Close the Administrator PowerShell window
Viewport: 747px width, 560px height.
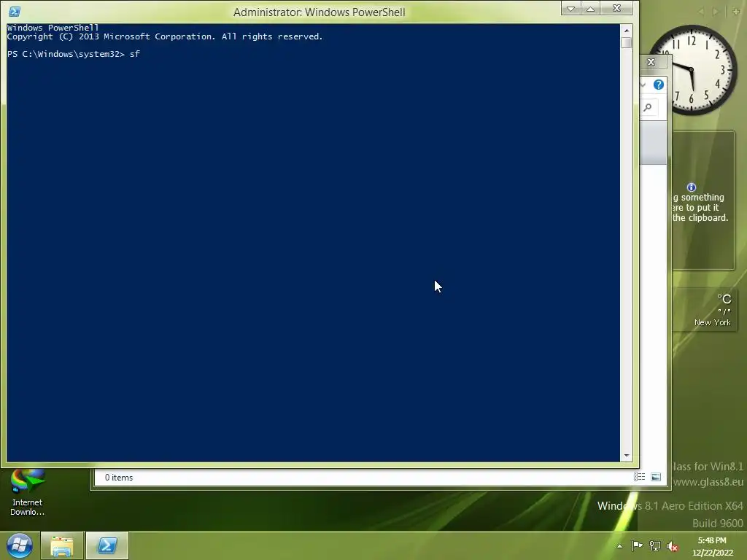point(616,8)
